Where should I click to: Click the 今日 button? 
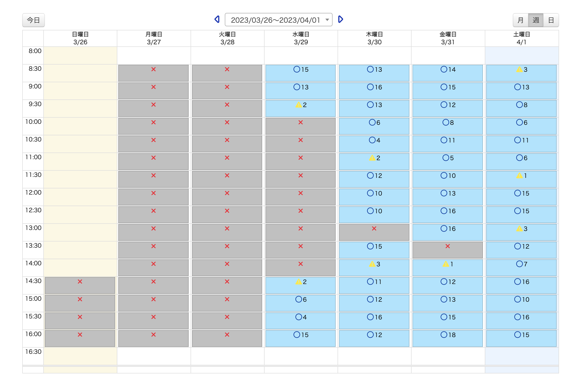click(33, 20)
